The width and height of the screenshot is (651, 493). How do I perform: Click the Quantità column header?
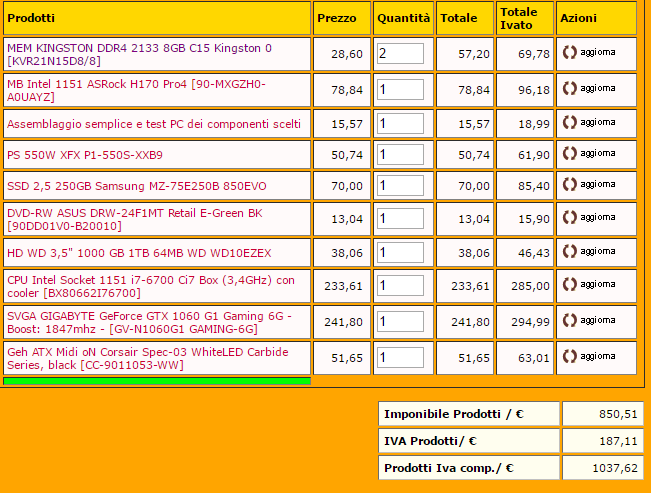403,18
